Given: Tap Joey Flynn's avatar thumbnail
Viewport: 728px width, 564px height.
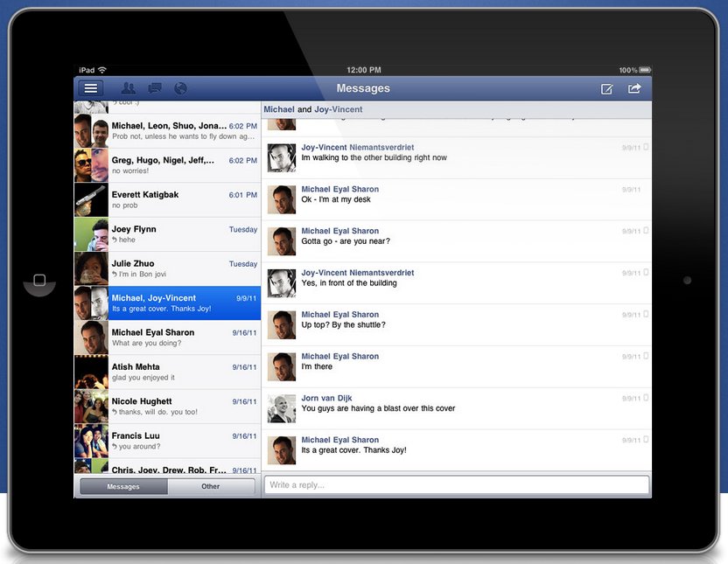Looking at the screenshot, I should (92, 234).
